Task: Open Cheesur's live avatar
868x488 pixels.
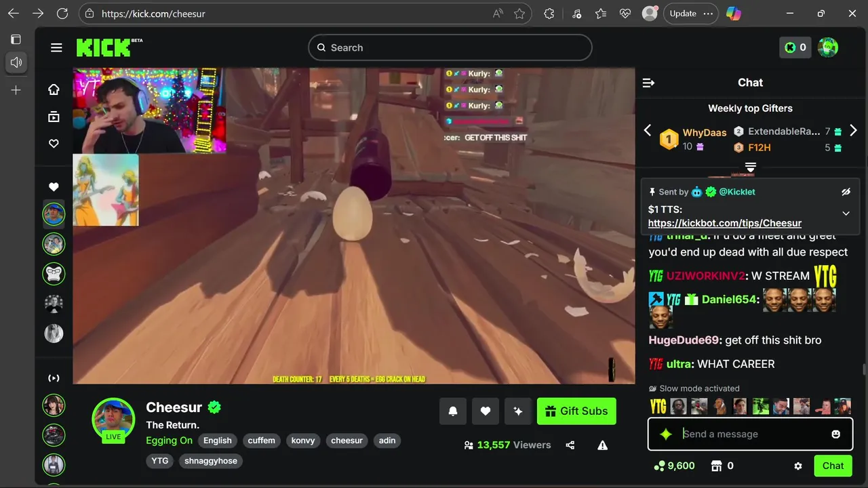Action: click(113, 419)
